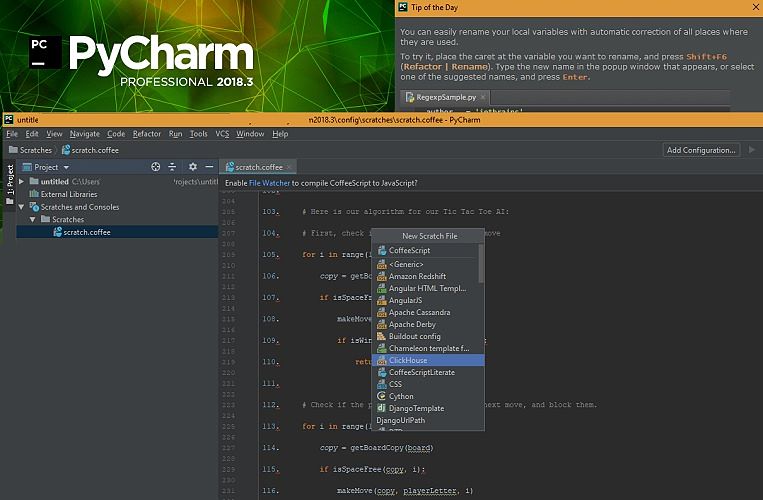Image resolution: width=763 pixels, height=500 pixels.
Task: Click the Run arrow beside Add Configuration
Action: point(752,150)
